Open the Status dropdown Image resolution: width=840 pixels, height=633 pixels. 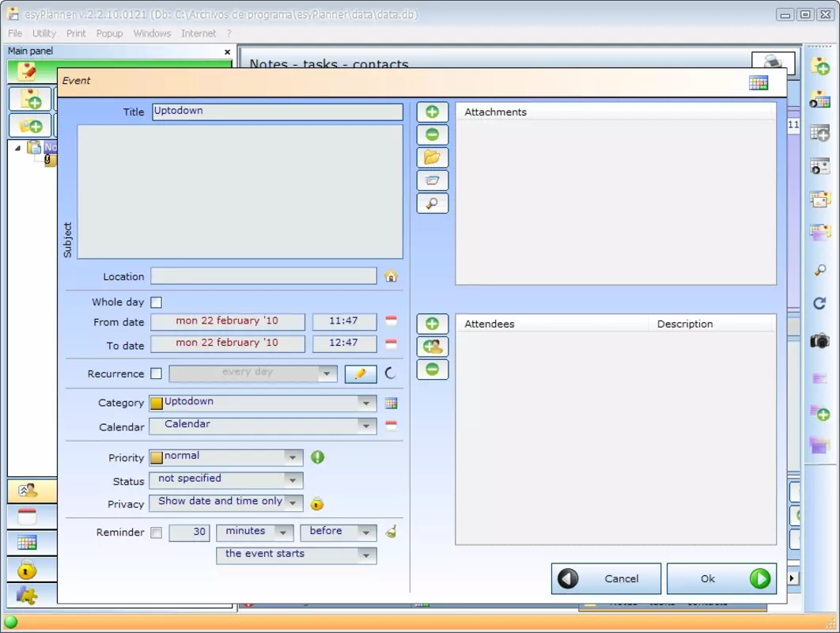point(293,479)
